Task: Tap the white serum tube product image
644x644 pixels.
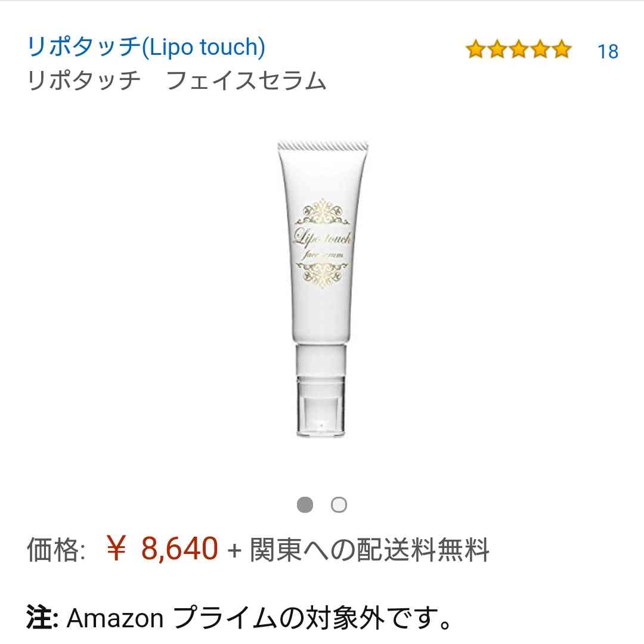Action: [x=322, y=289]
